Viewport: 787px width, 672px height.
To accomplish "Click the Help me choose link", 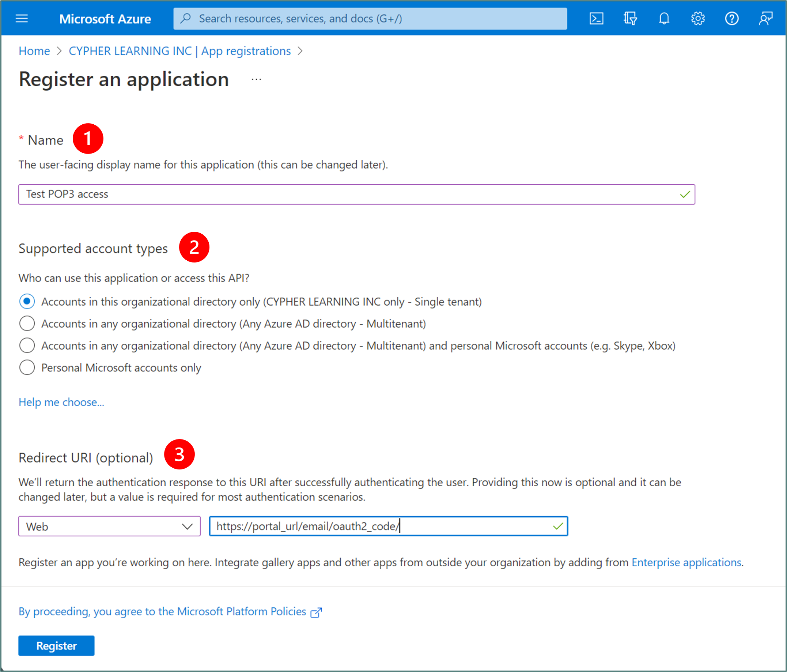I will coord(61,402).
